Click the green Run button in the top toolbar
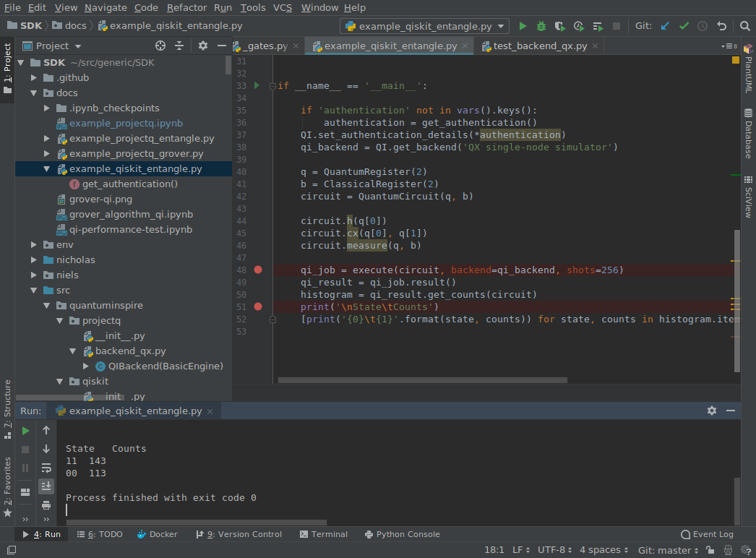Screen dimensions: 756x558 [523, 26]
